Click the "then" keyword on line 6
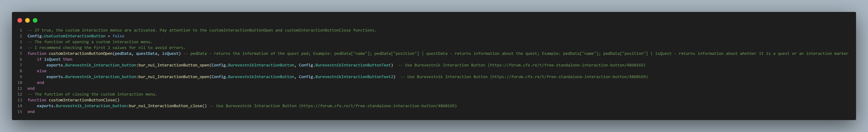The image size is (868, 132). [x=68, y=59]
